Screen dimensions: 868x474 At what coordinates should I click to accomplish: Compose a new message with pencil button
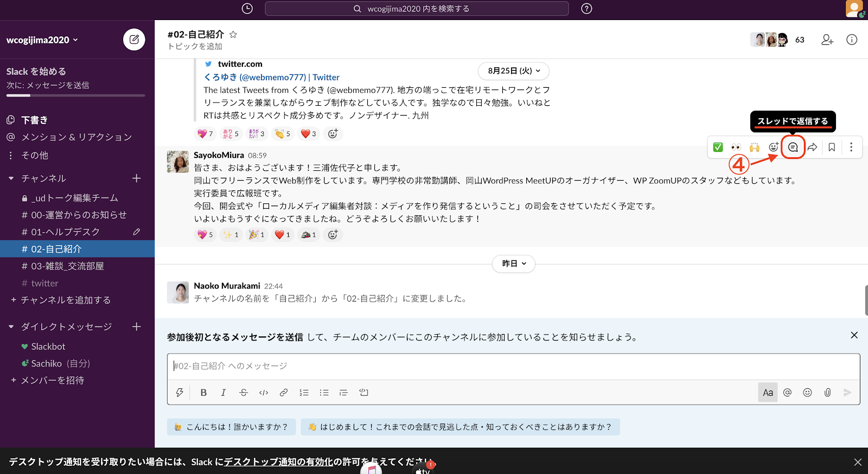134,40
